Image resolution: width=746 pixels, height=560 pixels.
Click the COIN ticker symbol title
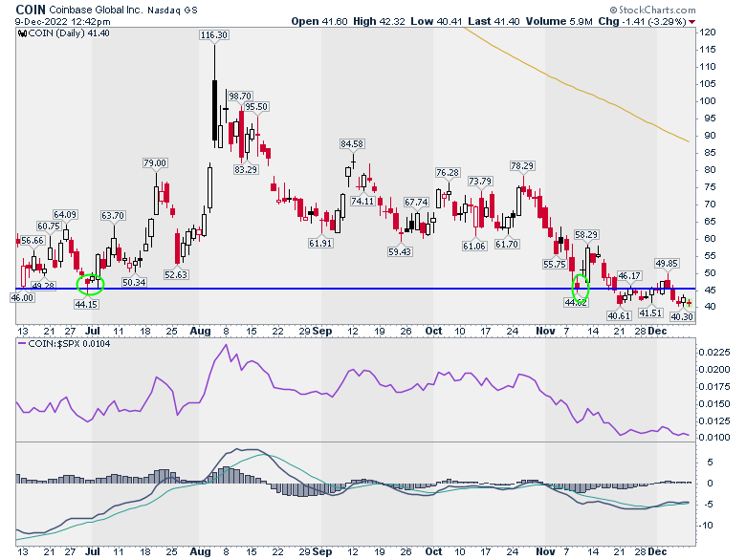pyautogui.click(x=31, y=10)
